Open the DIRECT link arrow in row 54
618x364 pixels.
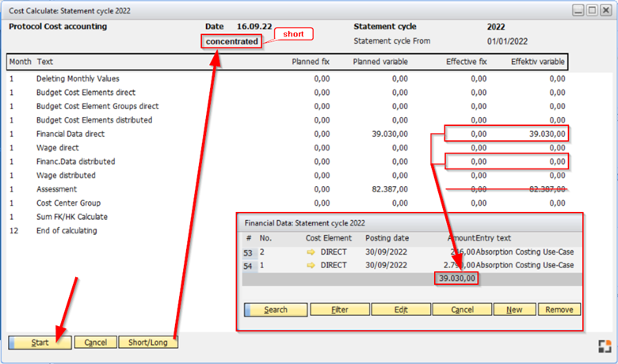(312, 265)
